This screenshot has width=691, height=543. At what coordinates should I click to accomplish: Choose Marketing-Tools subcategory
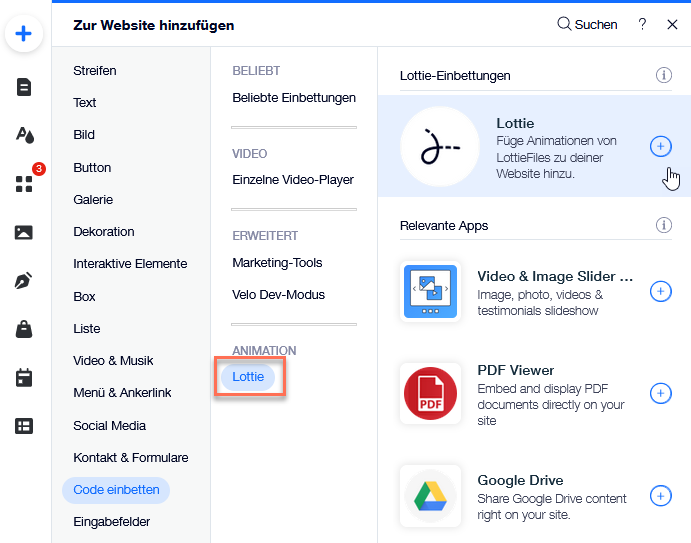point(277,263)
